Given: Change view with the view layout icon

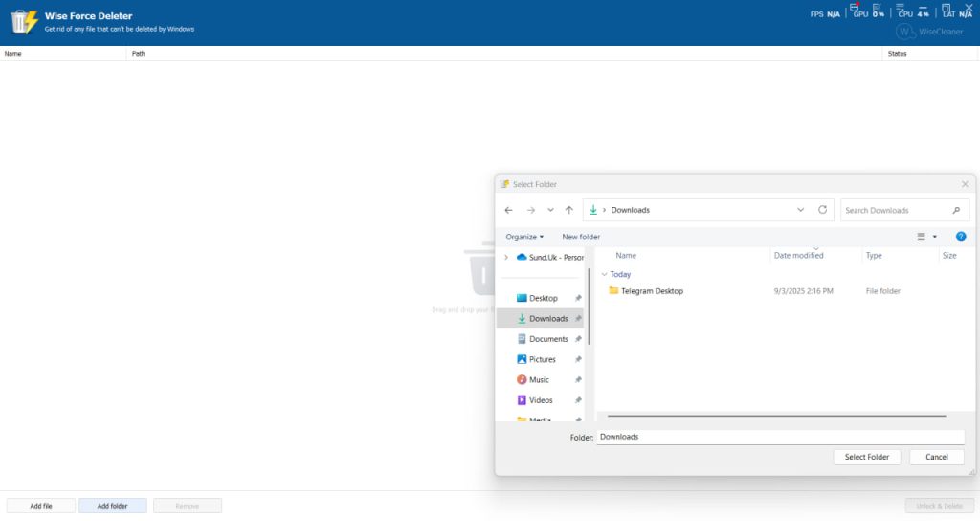Looking at the screenshot, I should 922,237.
